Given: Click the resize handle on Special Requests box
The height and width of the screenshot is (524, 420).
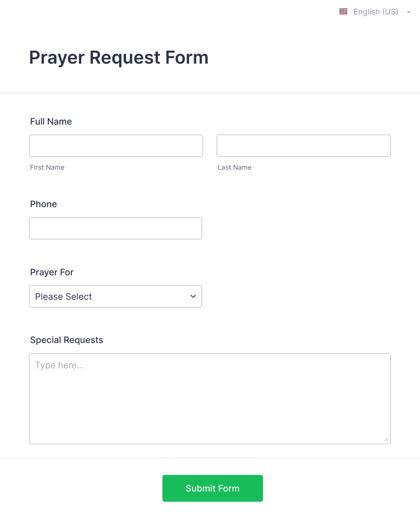Looking at the screenshot, I should coord(387,440).
